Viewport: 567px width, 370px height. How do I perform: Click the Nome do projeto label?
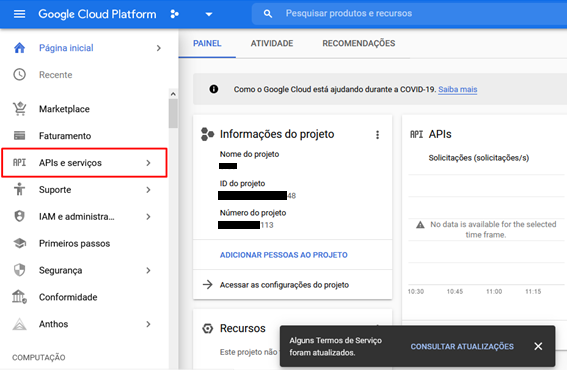pyautogui.click(x=250, y=154)
